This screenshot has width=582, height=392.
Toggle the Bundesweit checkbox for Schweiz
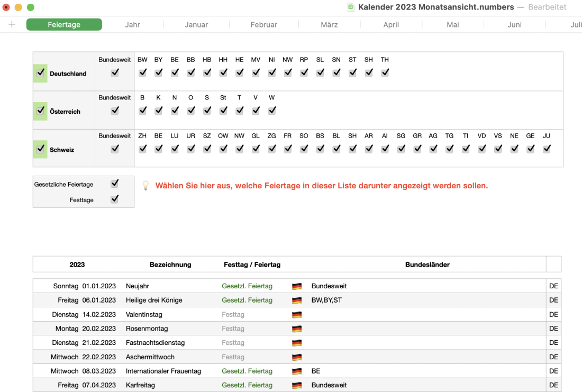[x=114, y=149]
